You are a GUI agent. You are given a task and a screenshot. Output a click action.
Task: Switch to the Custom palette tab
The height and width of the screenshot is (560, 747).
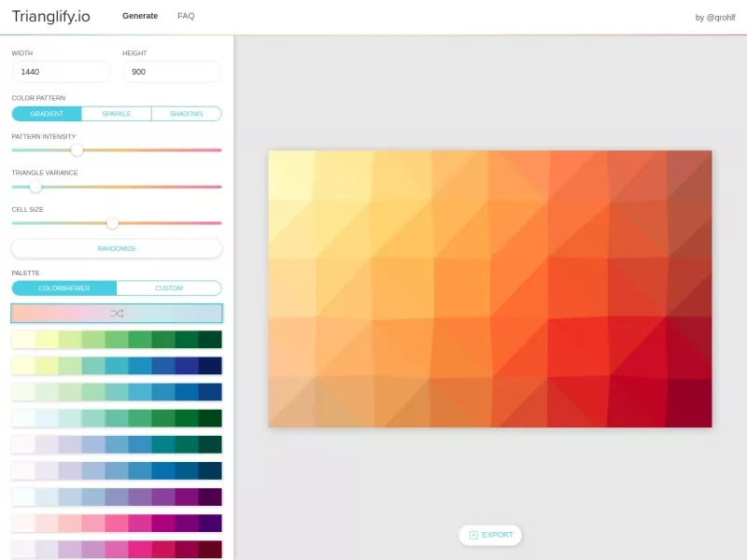169,288
